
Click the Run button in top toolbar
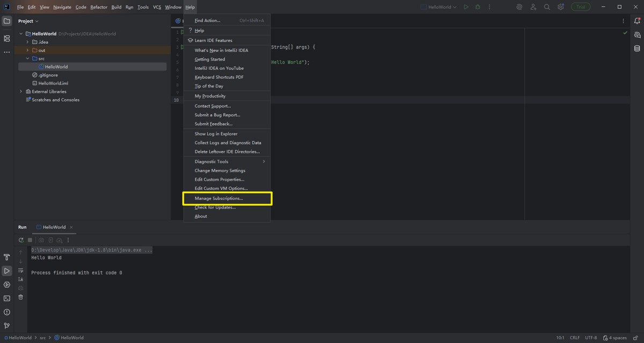(x=466, y=7)
